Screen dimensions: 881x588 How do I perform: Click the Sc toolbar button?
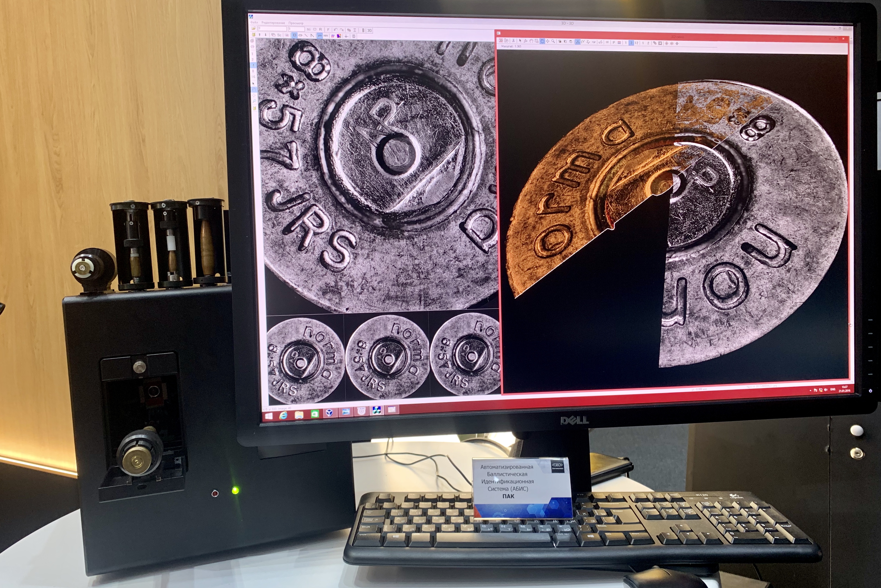279,35
